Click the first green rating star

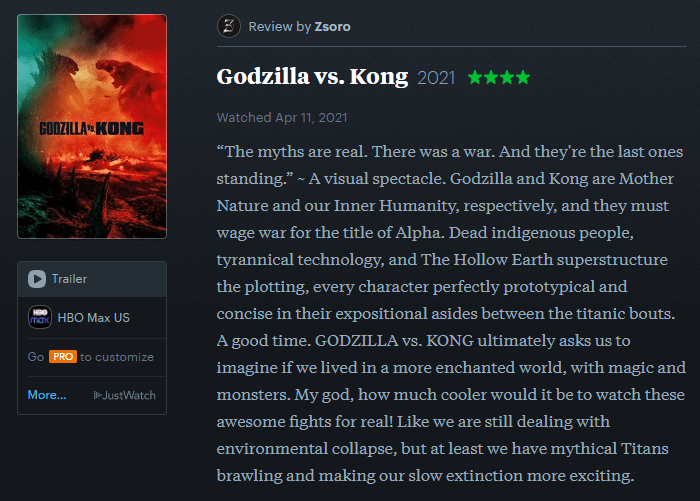click(x=474, y=77)
